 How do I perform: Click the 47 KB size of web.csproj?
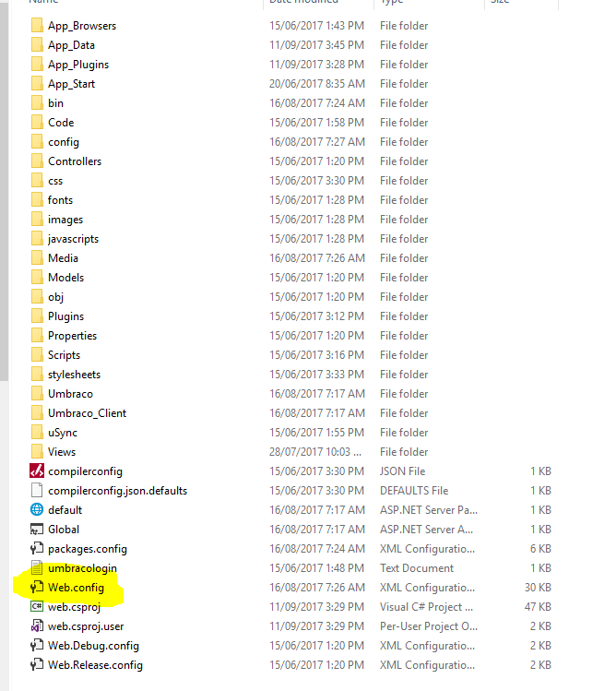click(x=538, y=607)
